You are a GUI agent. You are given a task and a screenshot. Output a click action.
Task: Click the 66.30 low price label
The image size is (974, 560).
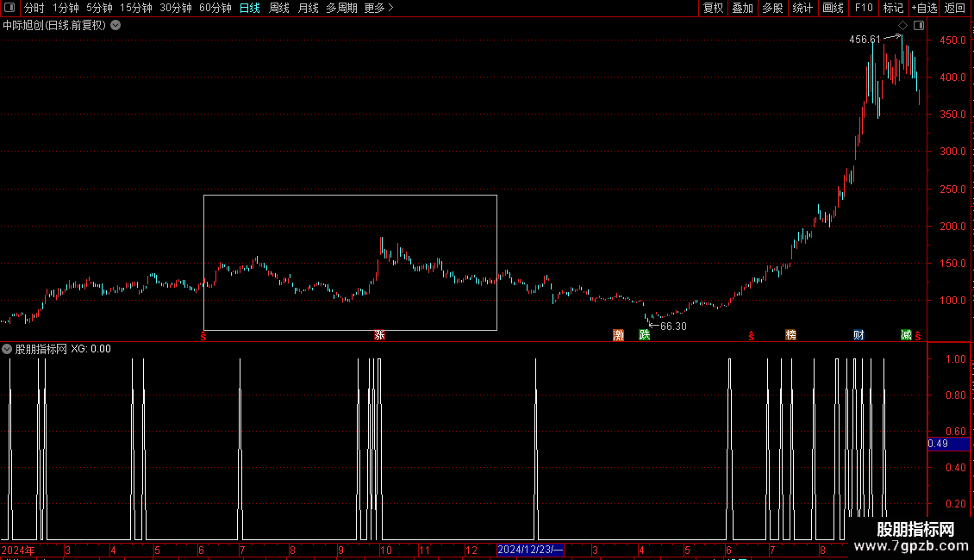tap(673, 326)
